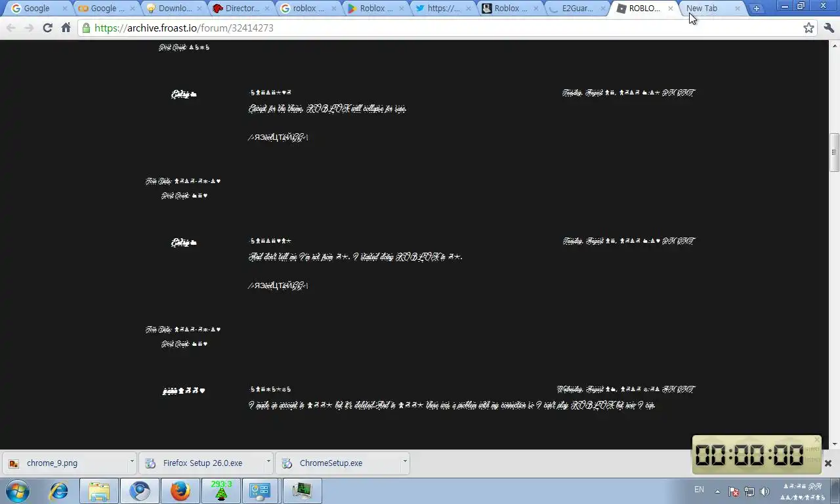The width and height of the screenshot is (840, 504).
Task: Open the network connection tray icon
Action: point(749,492)
